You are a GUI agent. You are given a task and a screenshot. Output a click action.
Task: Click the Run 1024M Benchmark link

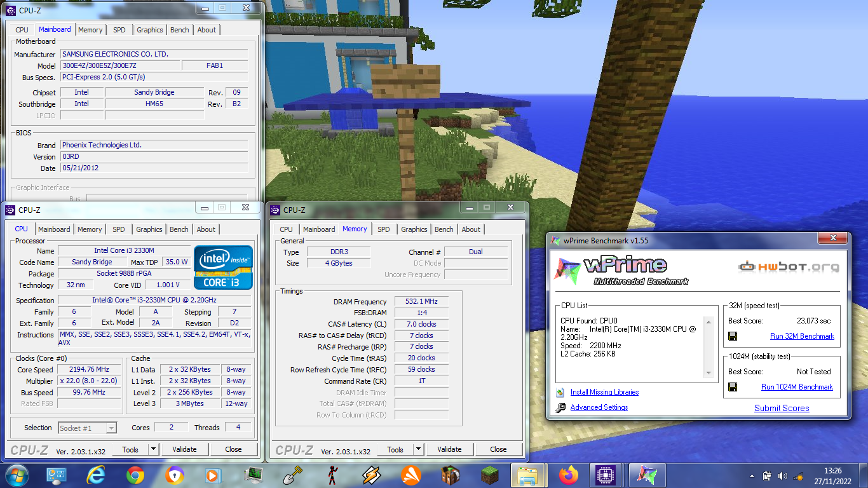pos(797,387)
